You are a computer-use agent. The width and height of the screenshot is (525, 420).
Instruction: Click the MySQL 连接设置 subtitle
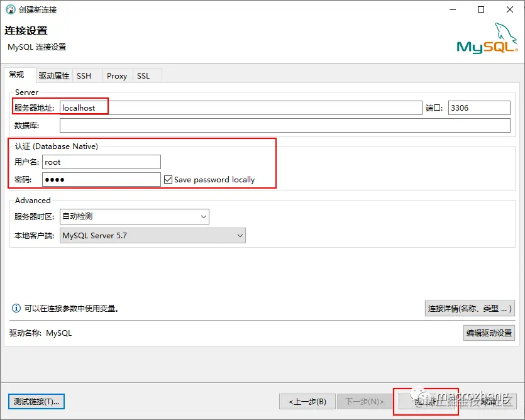pos(37,47)
